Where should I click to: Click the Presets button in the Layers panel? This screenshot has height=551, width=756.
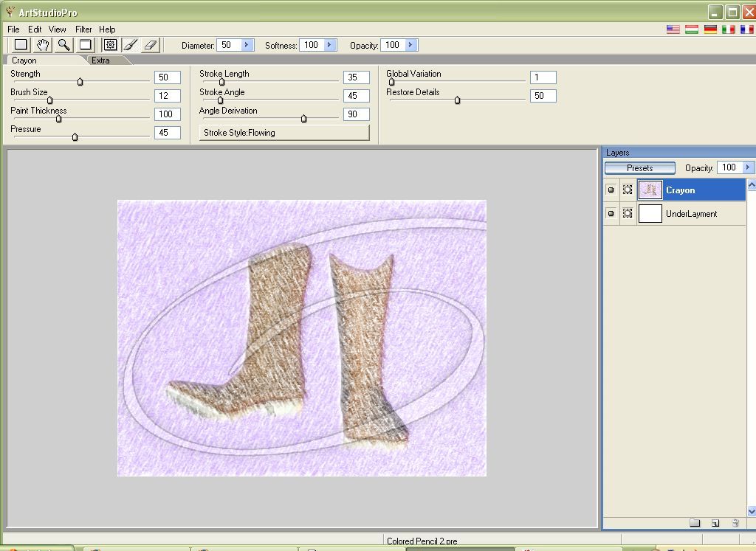(639, 167)
